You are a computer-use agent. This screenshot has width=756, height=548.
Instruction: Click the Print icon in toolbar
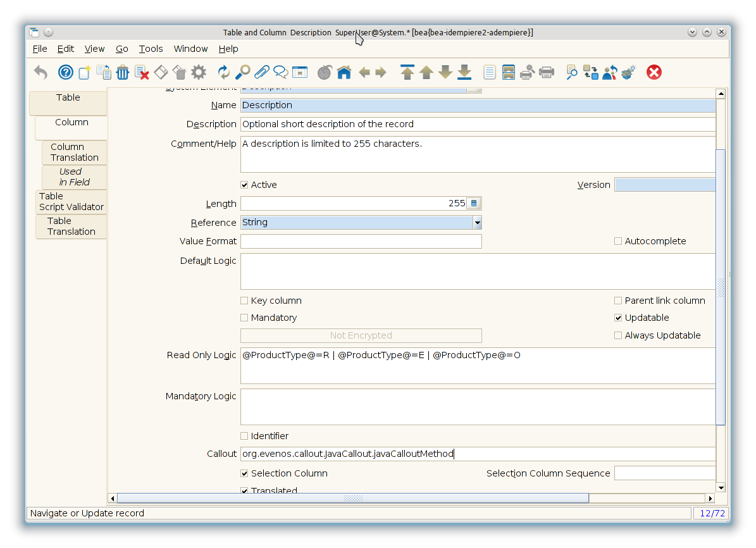(547, 73)
